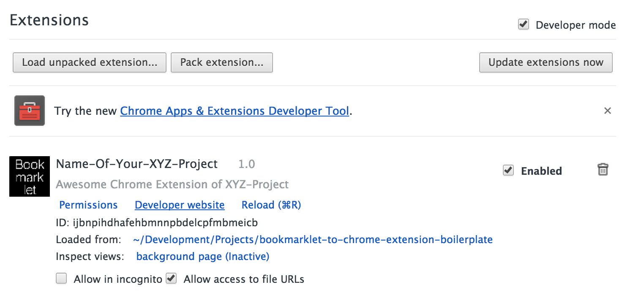Click the Name-Of-Your-XYZ-Project extension title

(x=137, y=164)
